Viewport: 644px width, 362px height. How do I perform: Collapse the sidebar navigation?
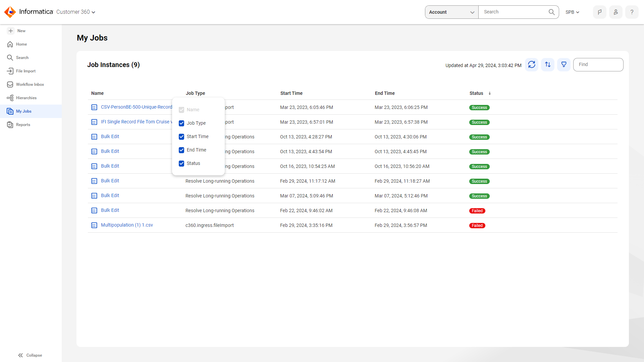30,355
